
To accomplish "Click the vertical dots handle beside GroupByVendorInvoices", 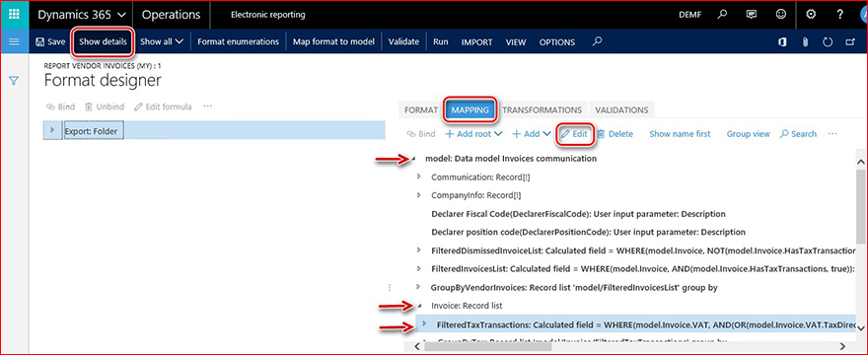I will [390, 287].
